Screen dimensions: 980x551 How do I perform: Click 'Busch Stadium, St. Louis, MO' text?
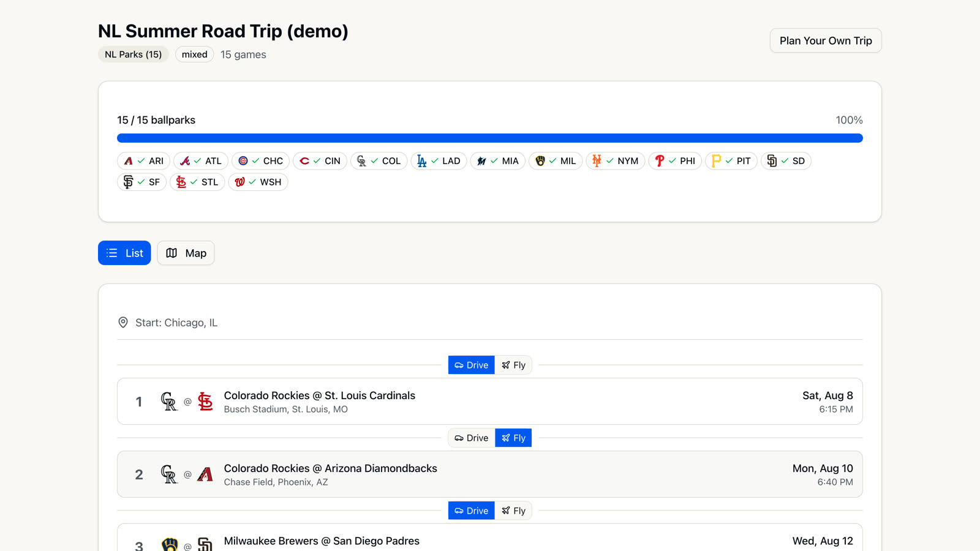coord(285,409)
